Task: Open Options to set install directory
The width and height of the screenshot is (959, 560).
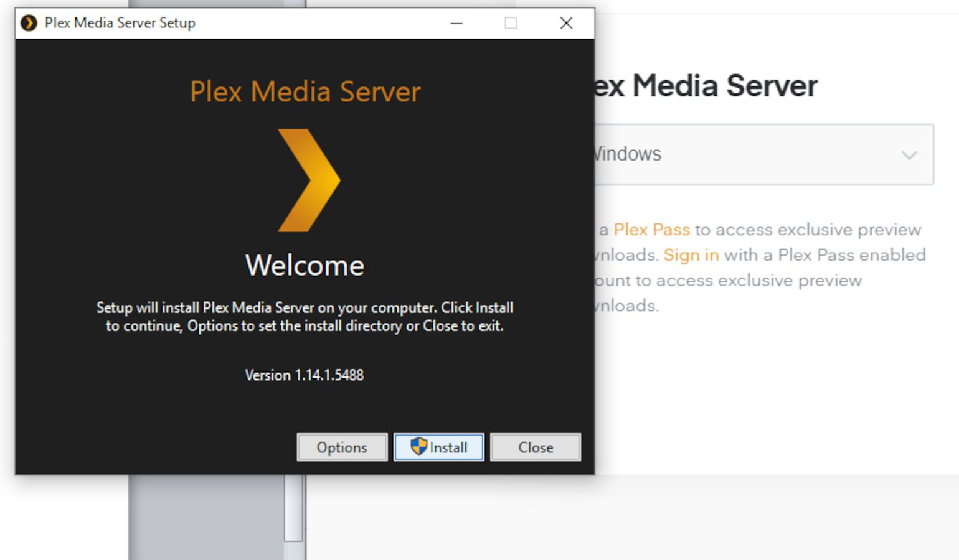Action: 341,447
